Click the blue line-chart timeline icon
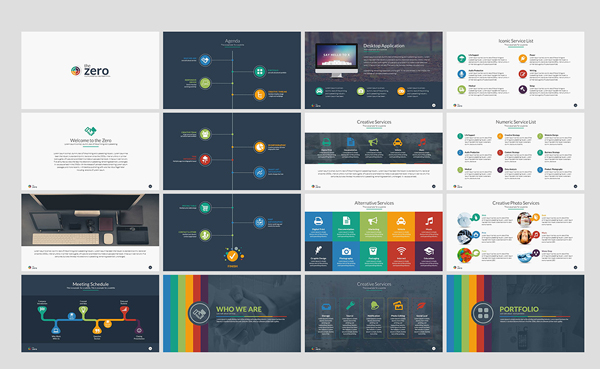This screenshot has height=369, width=600. [x=259, y=173]
